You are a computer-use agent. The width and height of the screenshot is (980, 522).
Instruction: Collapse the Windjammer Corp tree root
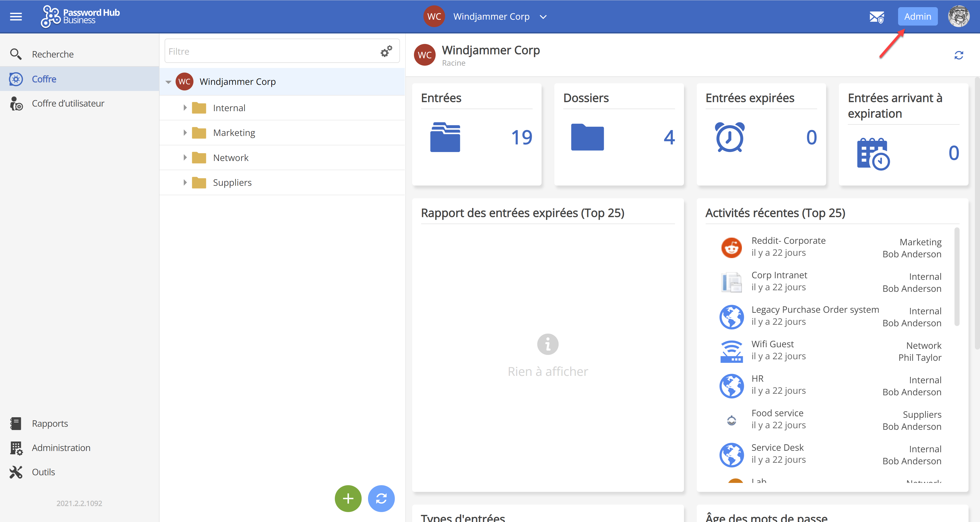[x=168, y=82]
